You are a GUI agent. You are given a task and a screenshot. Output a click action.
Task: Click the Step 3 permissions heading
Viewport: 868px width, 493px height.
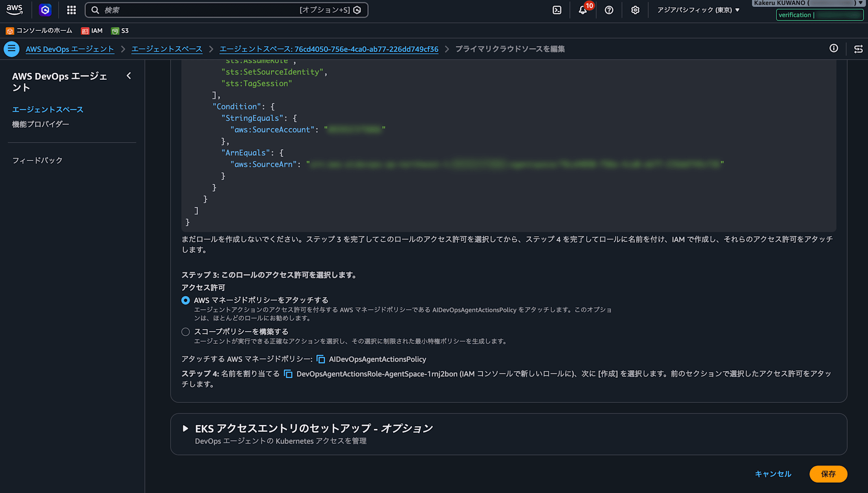(269, 275)
